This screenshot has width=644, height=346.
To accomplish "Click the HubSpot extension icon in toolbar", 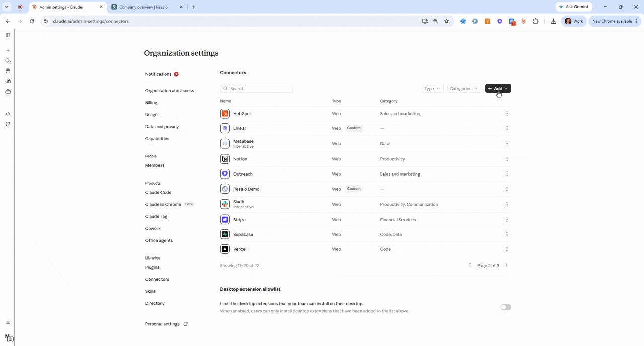I will click(488, 21).
